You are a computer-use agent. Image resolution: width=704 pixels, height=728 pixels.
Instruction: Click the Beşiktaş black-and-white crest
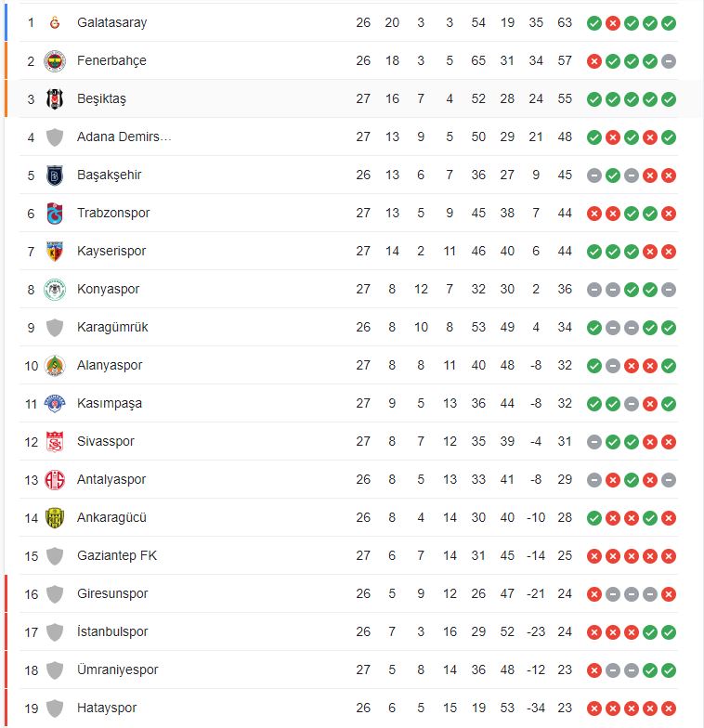click(55, 98)
